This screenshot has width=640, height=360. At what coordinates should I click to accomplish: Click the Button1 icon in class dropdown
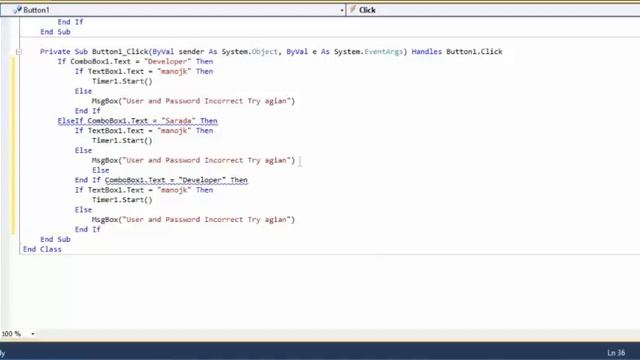click(18, 10)
